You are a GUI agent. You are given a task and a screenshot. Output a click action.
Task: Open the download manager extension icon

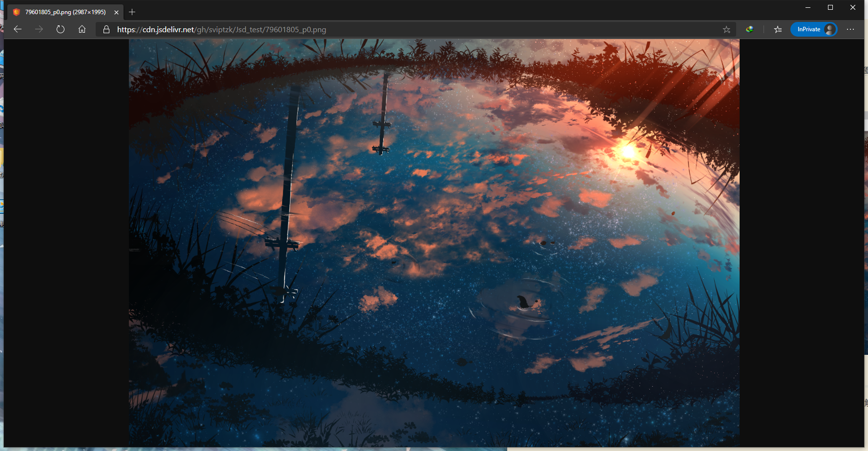(749, 29)
